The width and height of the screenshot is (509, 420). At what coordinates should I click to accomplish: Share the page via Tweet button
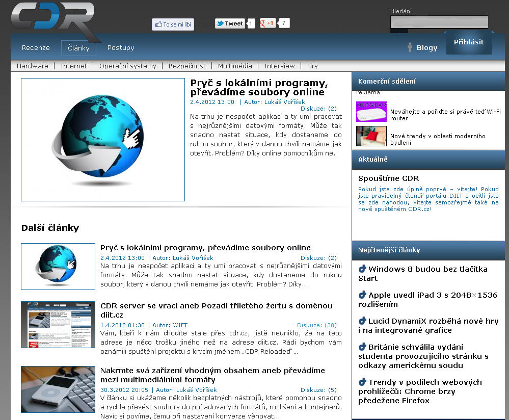click(230, 23)
